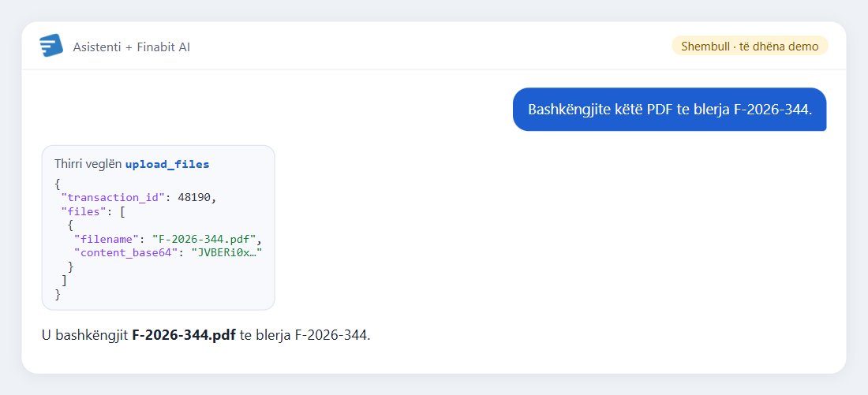This screenshot has width=868, height=395.
Task: Select the blue user message bubble
Action: pos(669,110)
